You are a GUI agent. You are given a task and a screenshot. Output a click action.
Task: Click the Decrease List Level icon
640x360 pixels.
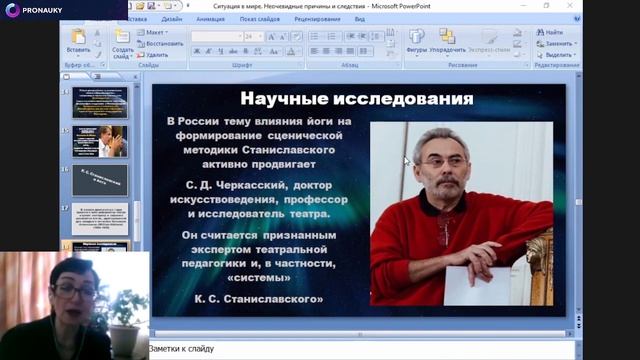(350, 37)
